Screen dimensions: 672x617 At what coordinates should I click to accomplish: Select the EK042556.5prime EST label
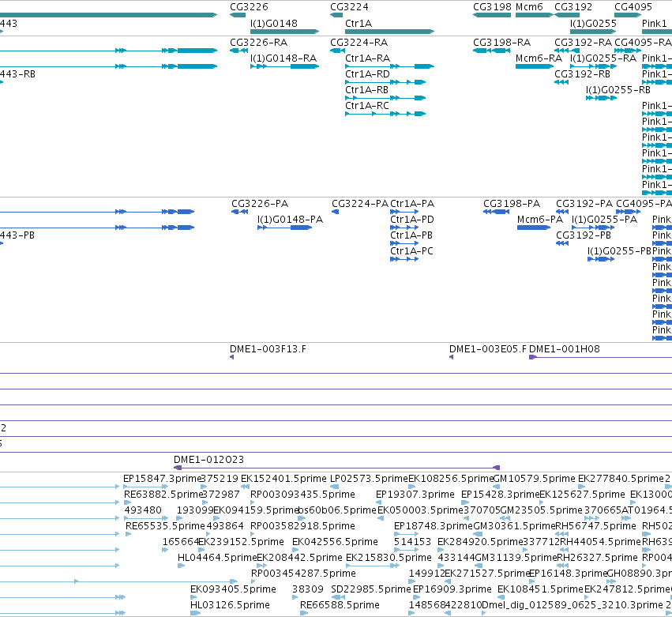coord(335,542)
